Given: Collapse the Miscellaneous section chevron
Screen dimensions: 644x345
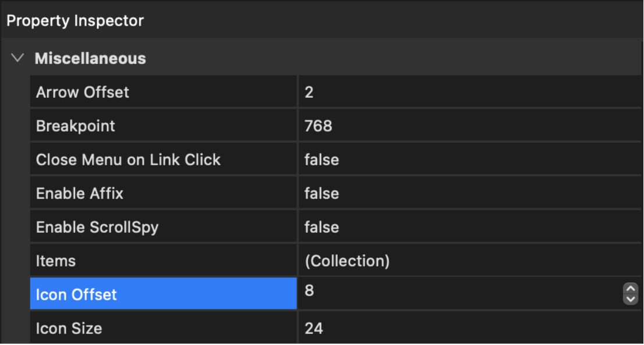Looking at the screenshot, I should tap(18, 58).
